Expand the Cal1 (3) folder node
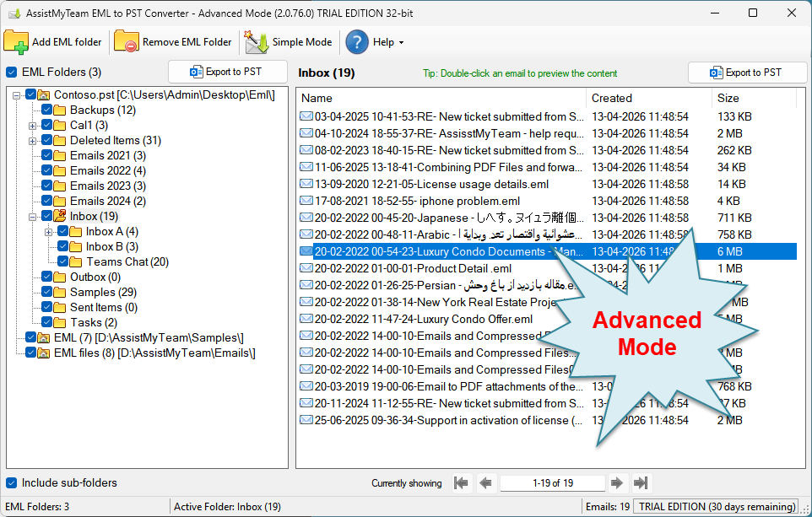This screenshot has width=812, height=517. (x=32, y=125)
